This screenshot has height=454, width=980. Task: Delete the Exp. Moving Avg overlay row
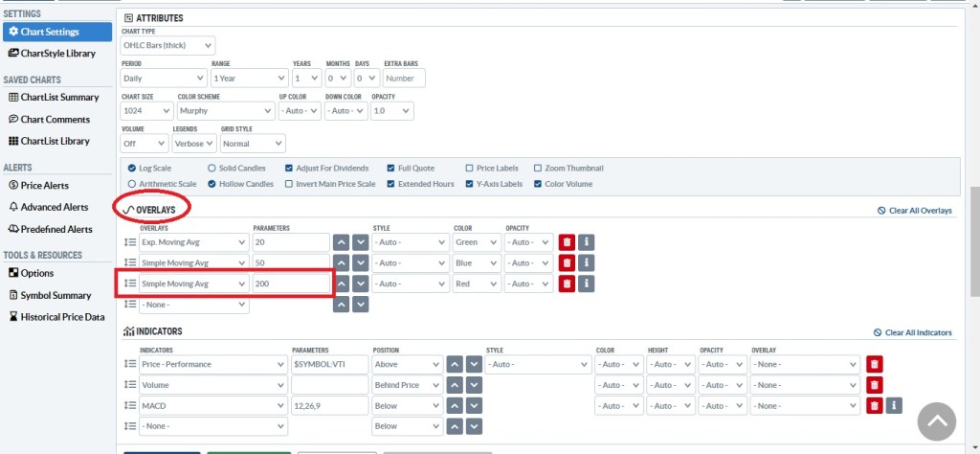coord(566,242)
